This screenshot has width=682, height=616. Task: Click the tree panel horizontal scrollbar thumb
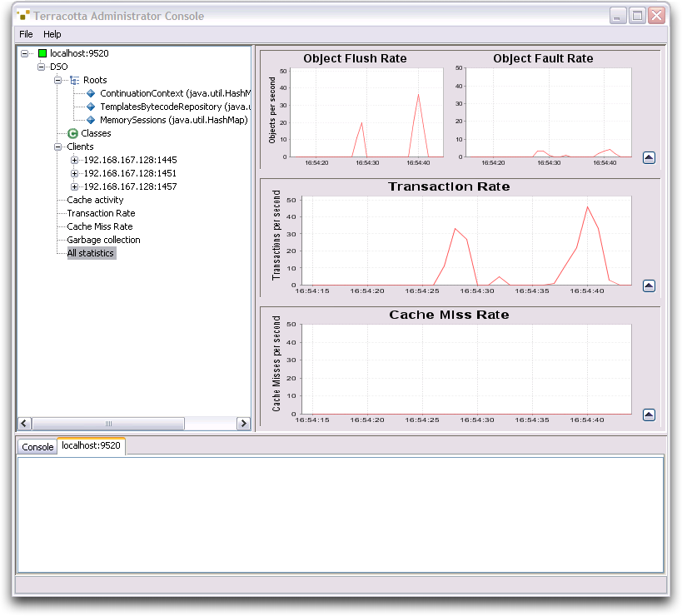pyautogui.click(x=108, y=424)
